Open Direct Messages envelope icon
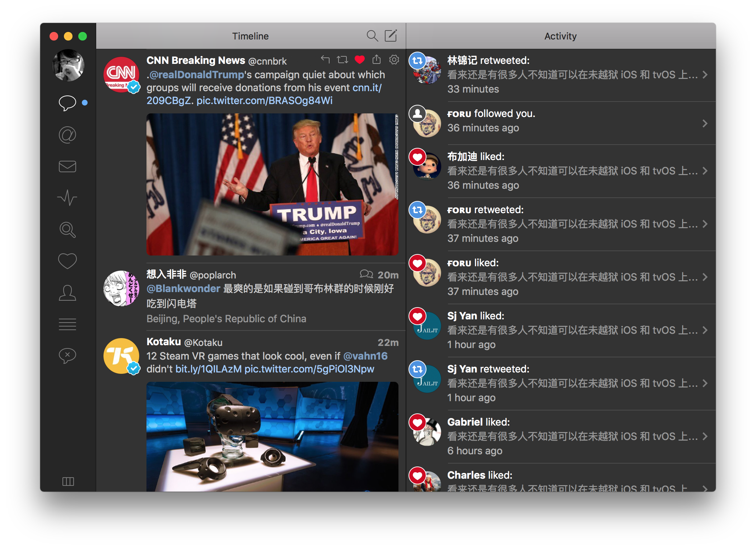Viewport: 756px width, 549px height. [x=67, y=166]
